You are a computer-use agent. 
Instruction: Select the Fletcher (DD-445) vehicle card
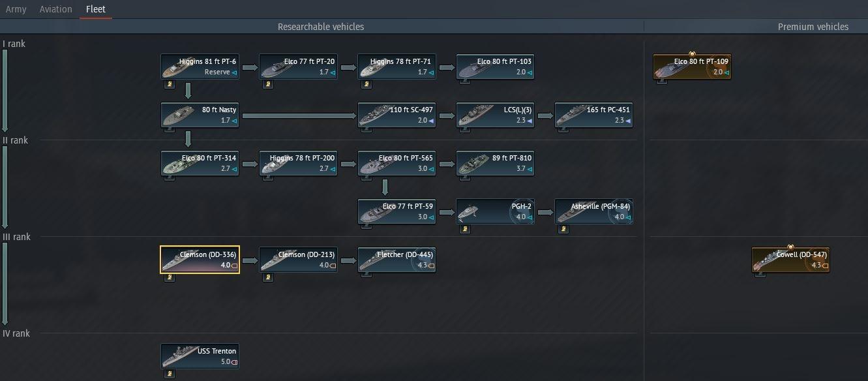(x=397, y=259)
